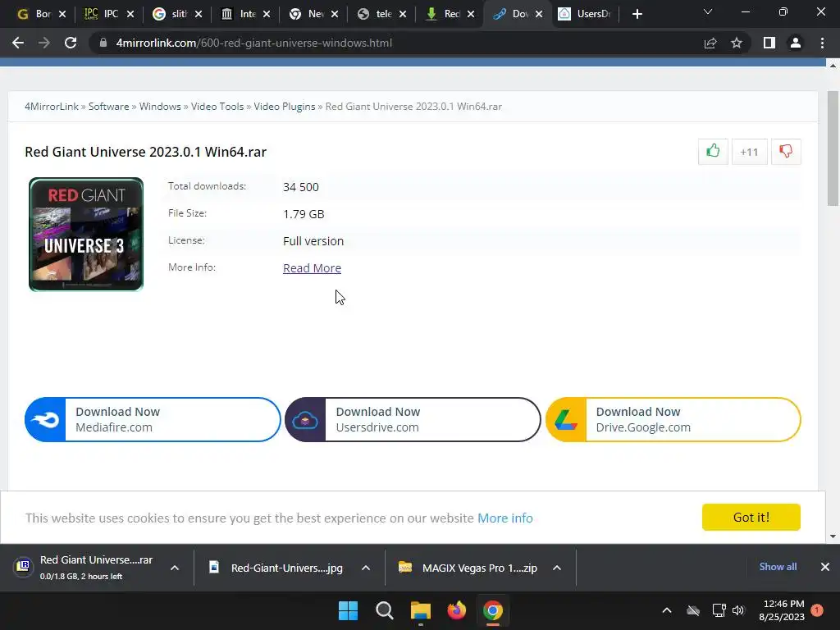
Task: Click Show all downloads
Action: click(778, 567)
